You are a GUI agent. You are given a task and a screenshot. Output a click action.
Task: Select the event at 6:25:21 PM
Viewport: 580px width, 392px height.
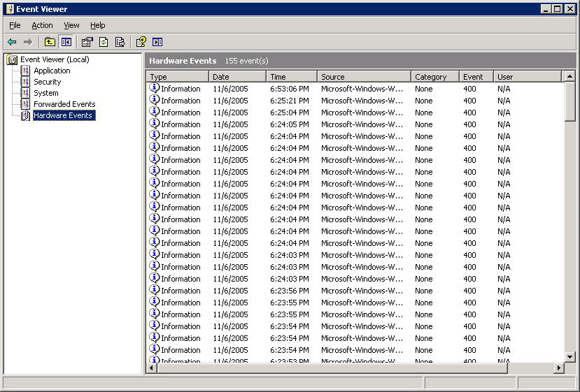pos(355,101)
